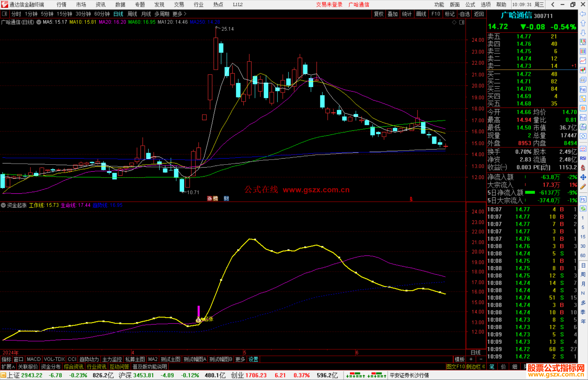Viewport: 588px width, 380px height.
Task: Toggle the round badge beside 资金起涨 indicator
Action: point(3,205)
